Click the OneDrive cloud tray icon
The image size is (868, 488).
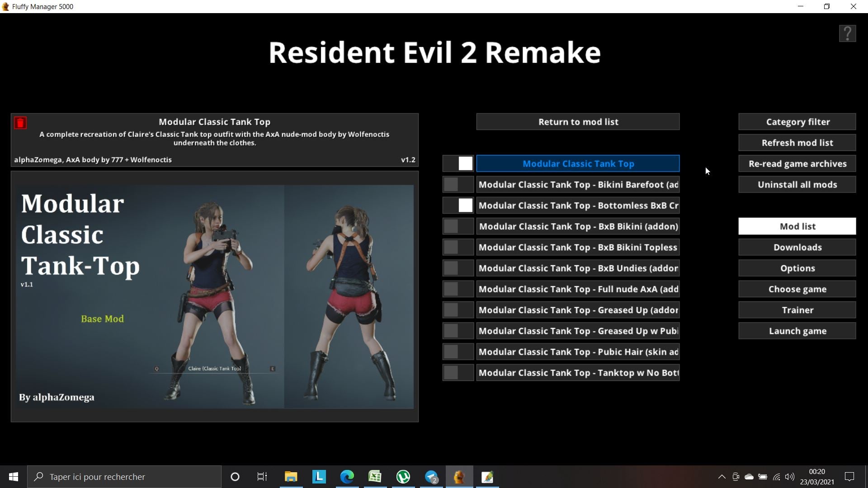(749, 477)
